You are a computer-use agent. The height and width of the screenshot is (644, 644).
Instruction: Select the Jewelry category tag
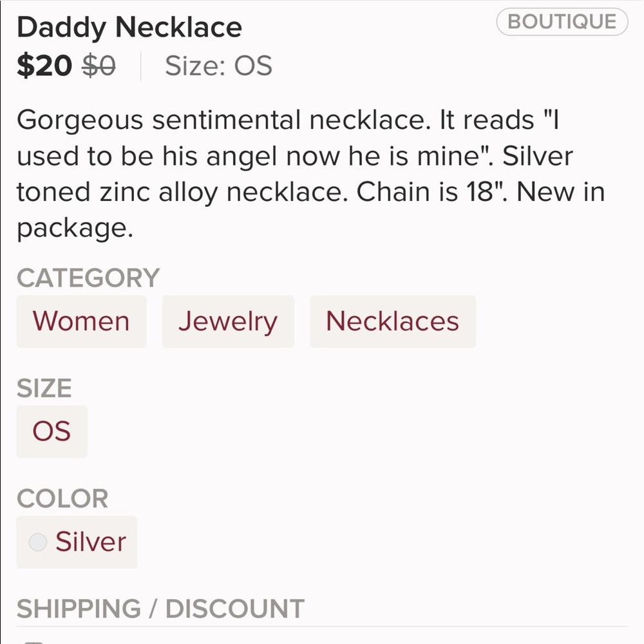pyautogui.click(x=228, y=321)
